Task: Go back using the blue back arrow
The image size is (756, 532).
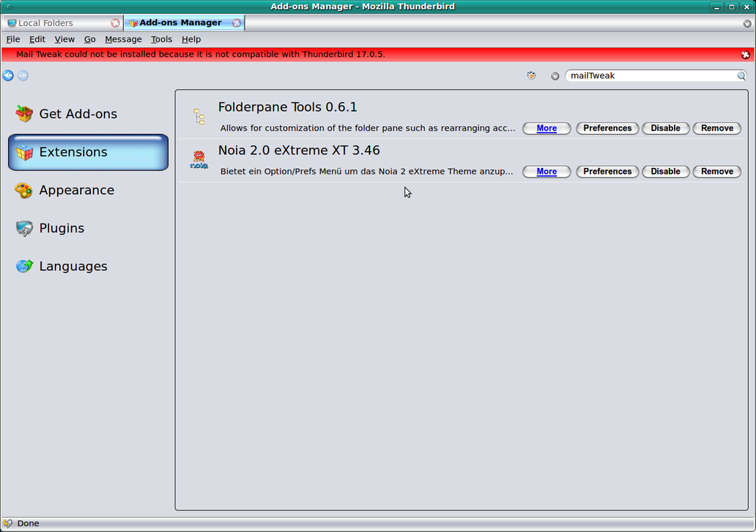Action: (x=8, y=76)
